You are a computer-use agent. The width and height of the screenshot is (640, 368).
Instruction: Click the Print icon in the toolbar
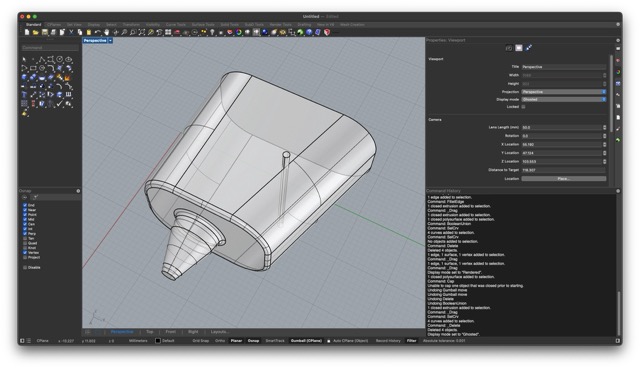[53, 32]
